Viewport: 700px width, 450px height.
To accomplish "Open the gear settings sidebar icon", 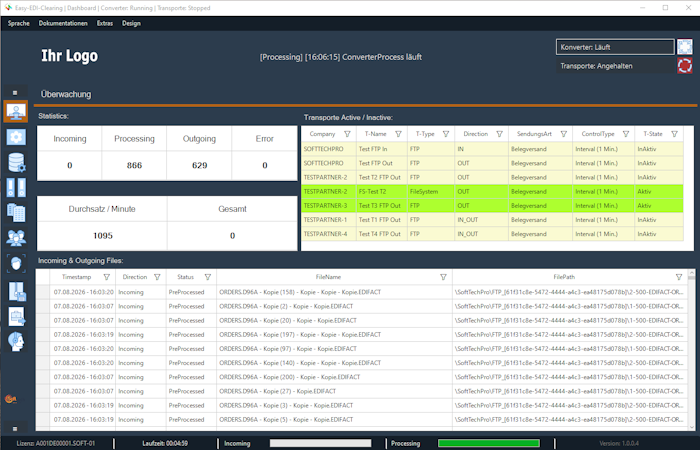I will pos(16,137).
